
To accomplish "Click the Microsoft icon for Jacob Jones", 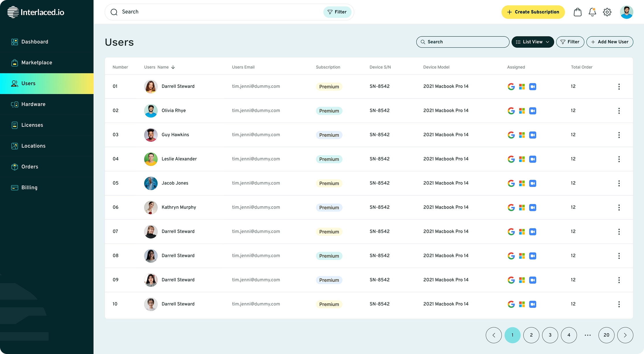I will click(522, 183).
